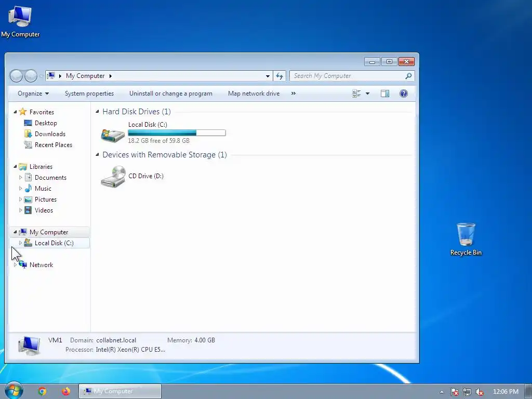Click the Documents icon in Libraries
Image resolution: width=532 pixels, height=399 pixels.
pyautogui.click(x=28, y=178)
